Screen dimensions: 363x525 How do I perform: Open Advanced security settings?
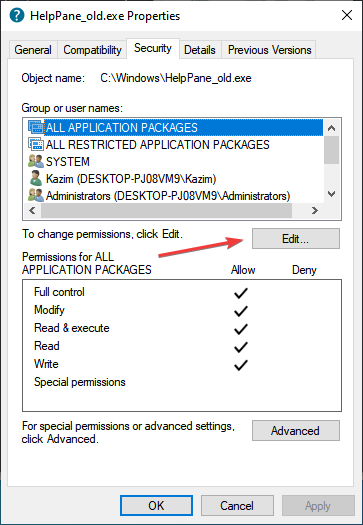(x=296, y=431)
